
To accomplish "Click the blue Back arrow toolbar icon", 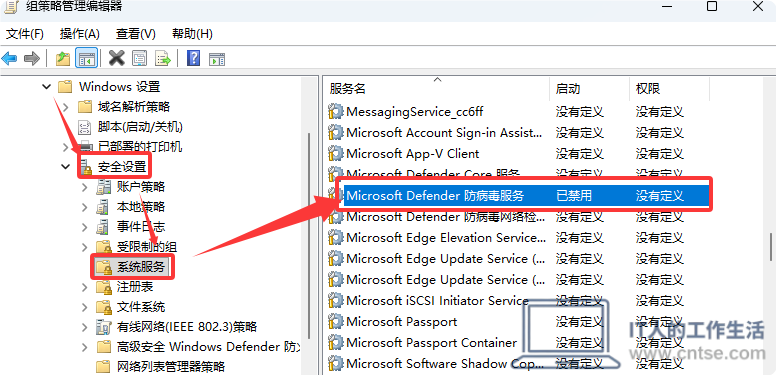I will click(x=9, y=59).
